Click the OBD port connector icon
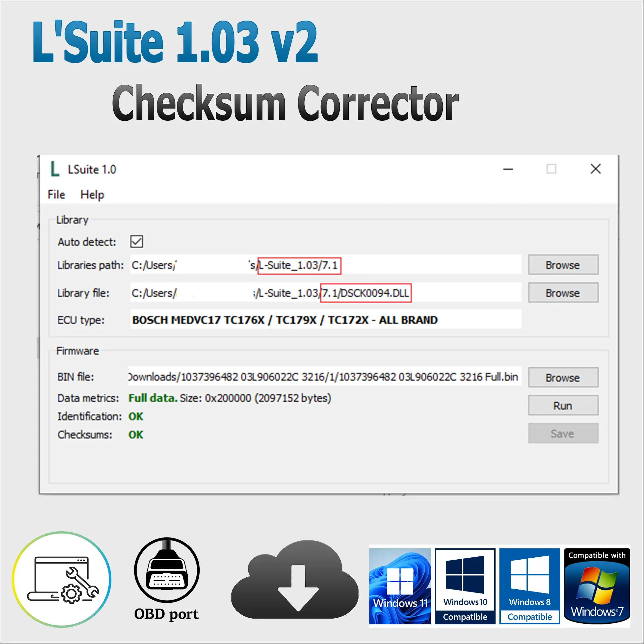The height and width of the screenshot is (644, 644). click(x=167, y=570)
